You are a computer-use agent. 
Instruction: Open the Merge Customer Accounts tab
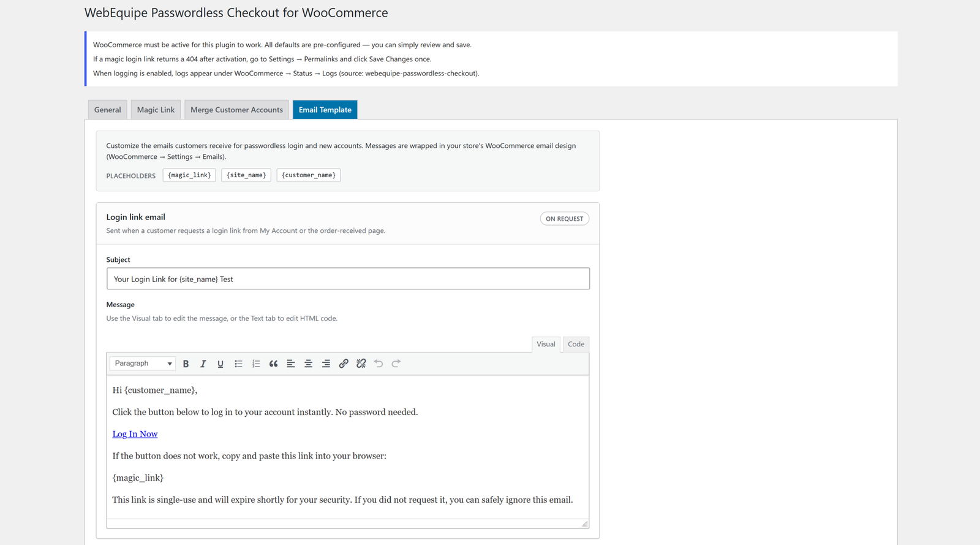pos(236,110)
